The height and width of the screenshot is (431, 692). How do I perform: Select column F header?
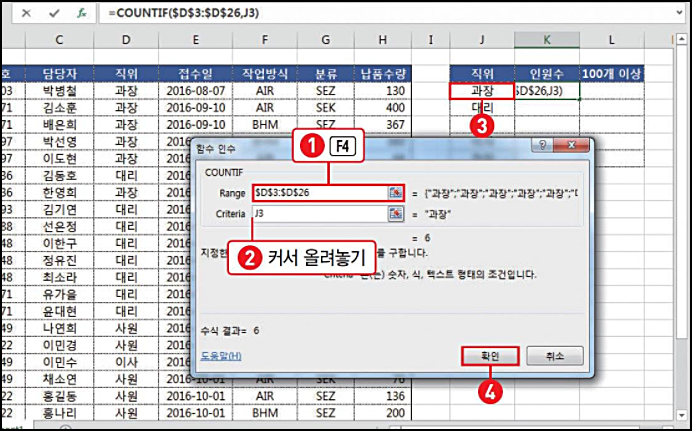coord(265,40)
